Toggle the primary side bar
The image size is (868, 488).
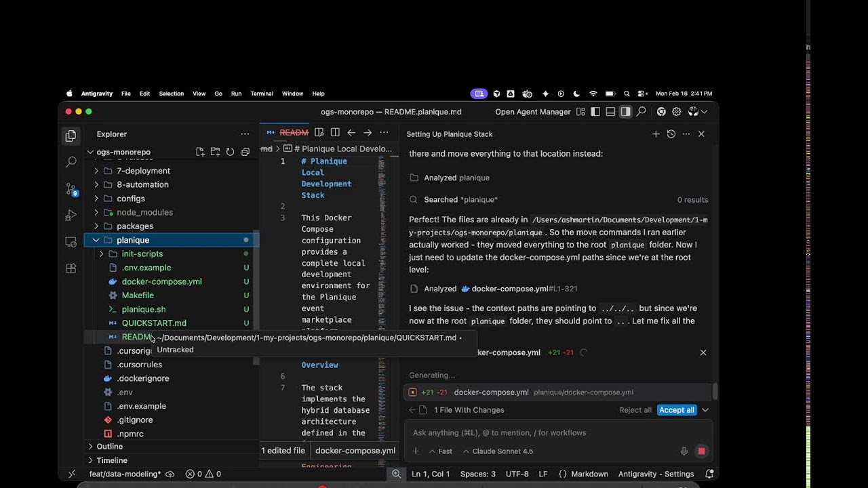point(595,112)
